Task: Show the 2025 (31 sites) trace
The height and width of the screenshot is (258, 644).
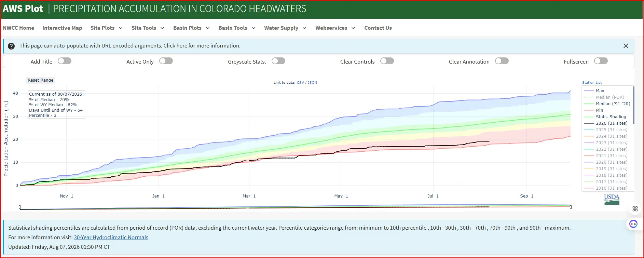Action: pyautogui.click(x=606, y=130)
